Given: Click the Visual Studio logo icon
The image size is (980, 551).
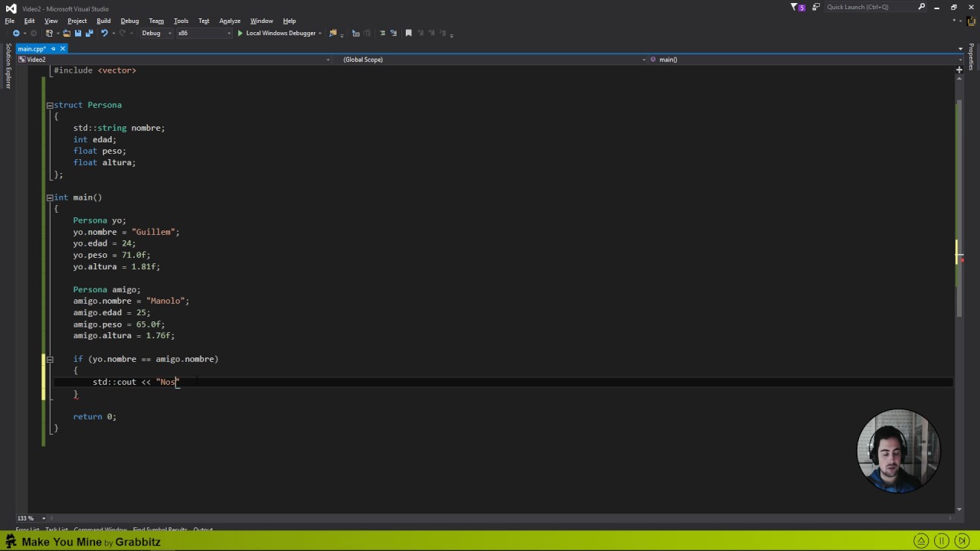Looking at the screenshot, I should [11, 8].
